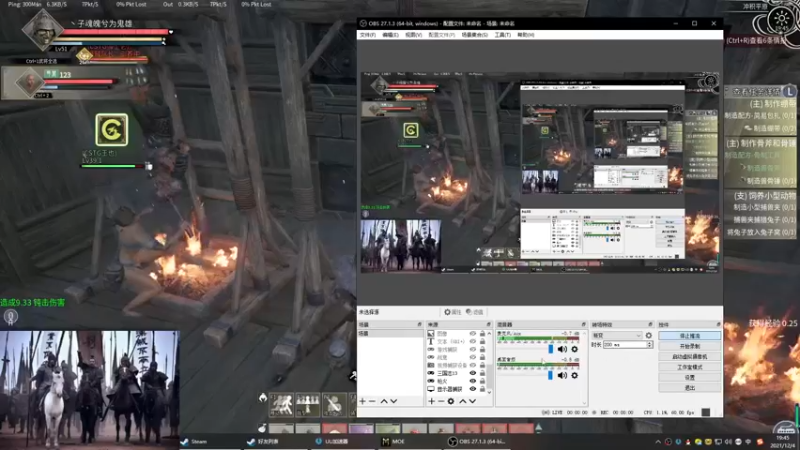Screen dimensions: 800x450
Task: Open source properties gear in sources toolbar
Action: point(451,401)
